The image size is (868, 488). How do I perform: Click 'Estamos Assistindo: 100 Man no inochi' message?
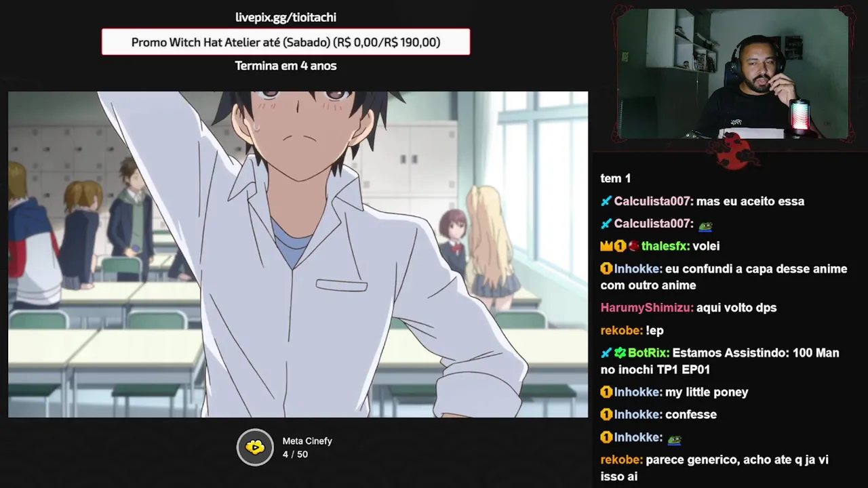(719, 361)
